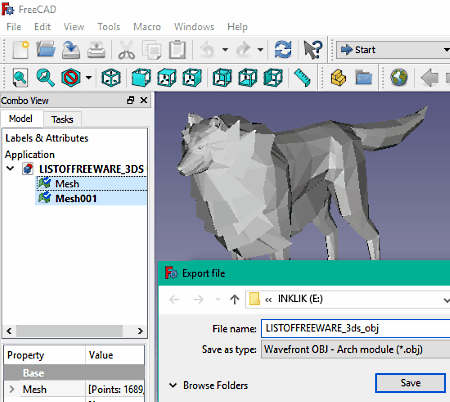Collapse Browse Folders in export dialog
The width and height of the screenshot is (450, 402).
(173, 386)
